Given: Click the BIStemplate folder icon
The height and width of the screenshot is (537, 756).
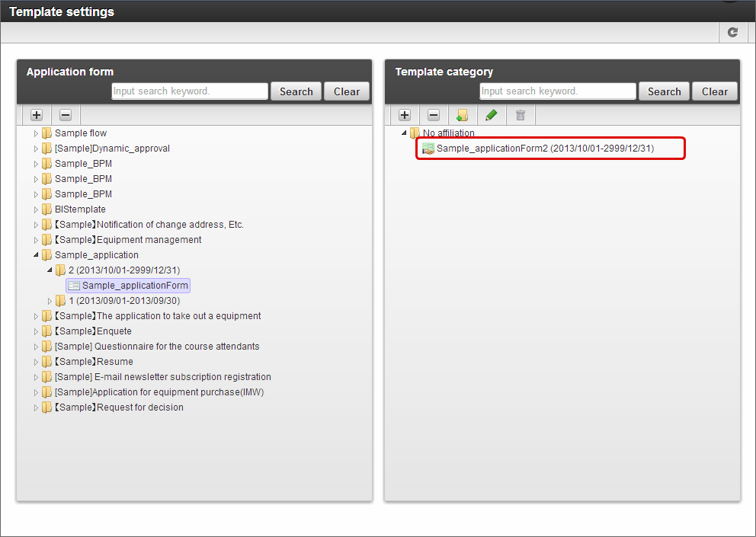Looking at the screenshot, I should (46, 209).
